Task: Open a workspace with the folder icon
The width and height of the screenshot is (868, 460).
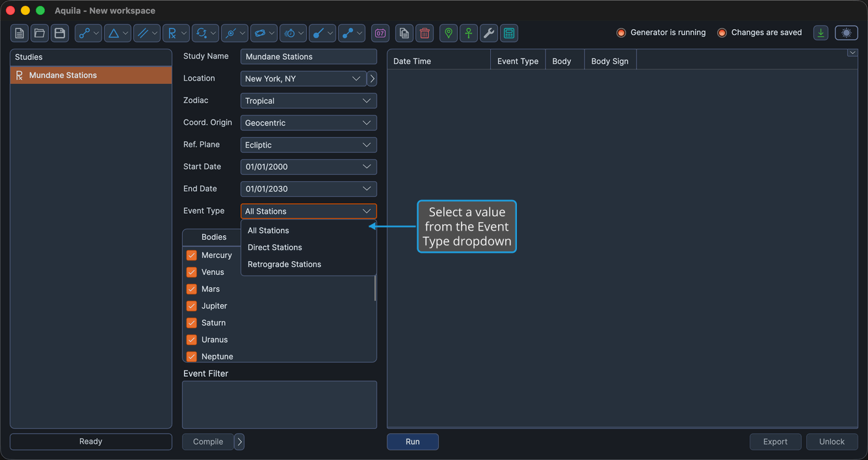Action: tap(40, 33)
